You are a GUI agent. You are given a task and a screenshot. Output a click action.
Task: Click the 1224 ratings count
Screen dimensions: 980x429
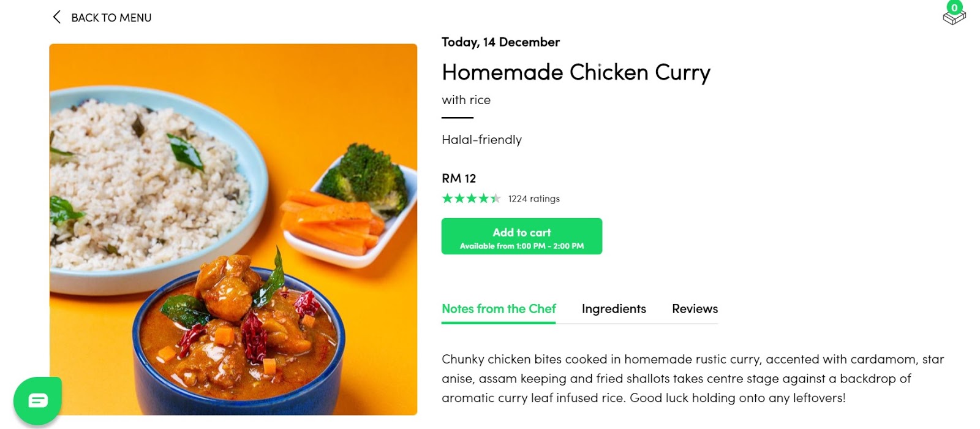point(533,199)
